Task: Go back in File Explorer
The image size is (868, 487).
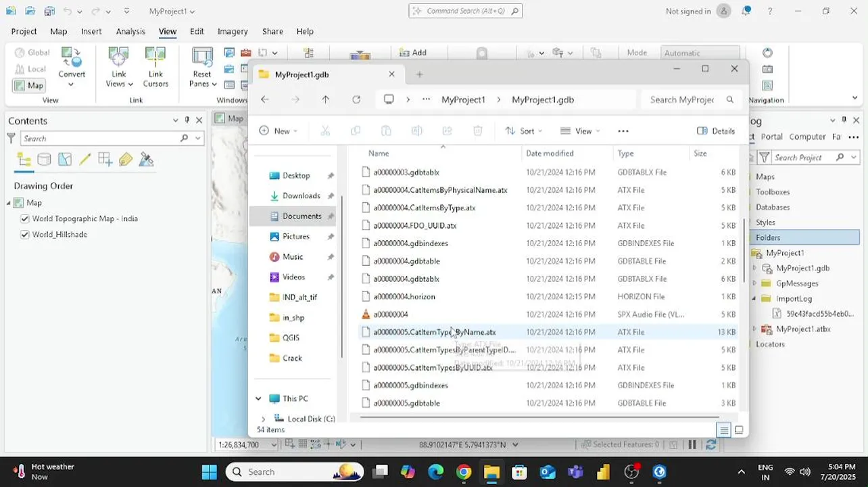Action: (265, 99)
